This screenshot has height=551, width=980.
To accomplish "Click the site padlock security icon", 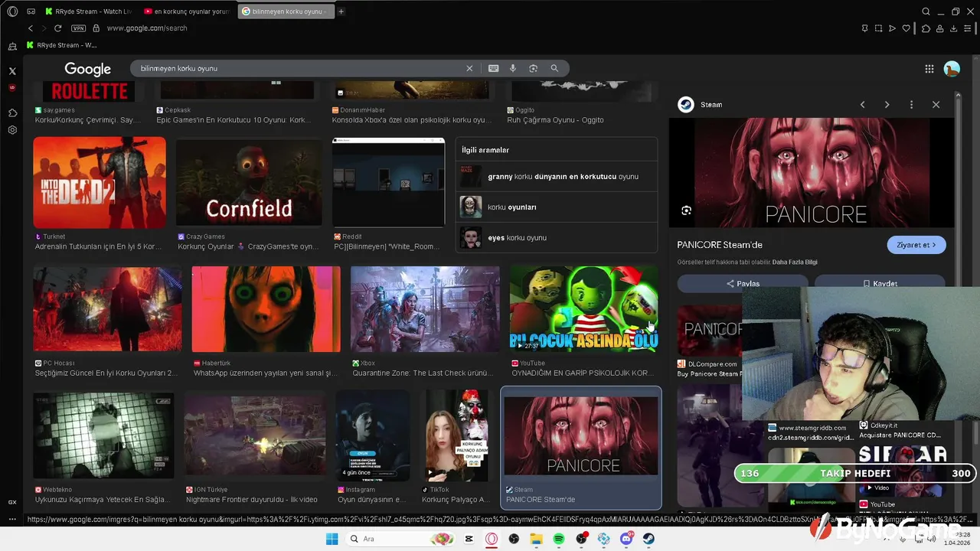I will [96, 28].
